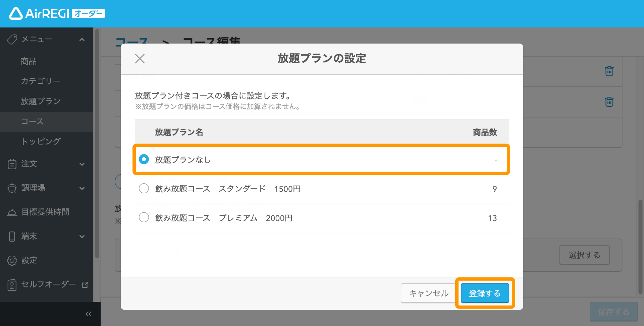This screenshot has width=644, height=326.
Task: Select the 放題プランなし radio button
Action: (144, 159)
